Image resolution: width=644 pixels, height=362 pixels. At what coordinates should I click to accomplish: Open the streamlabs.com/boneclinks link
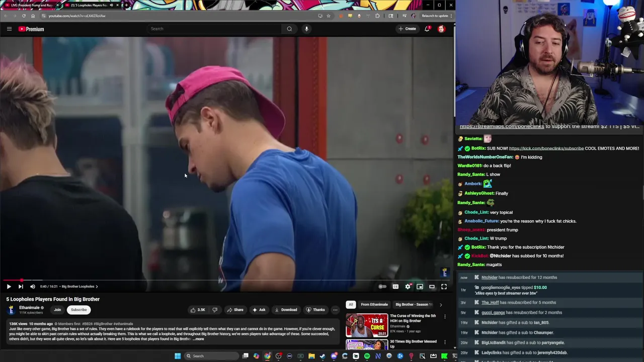click(x=502, y=127)
